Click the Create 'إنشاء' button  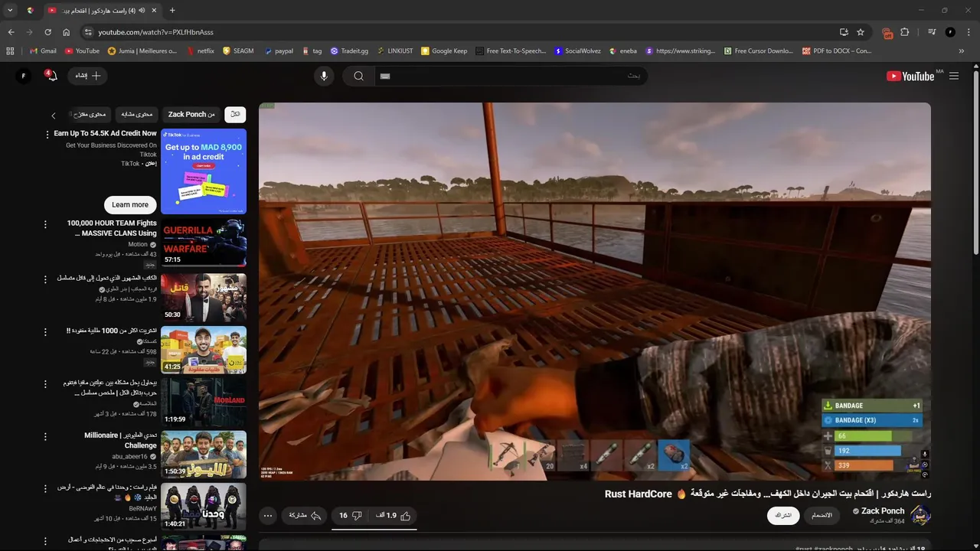tap(89, 76)
